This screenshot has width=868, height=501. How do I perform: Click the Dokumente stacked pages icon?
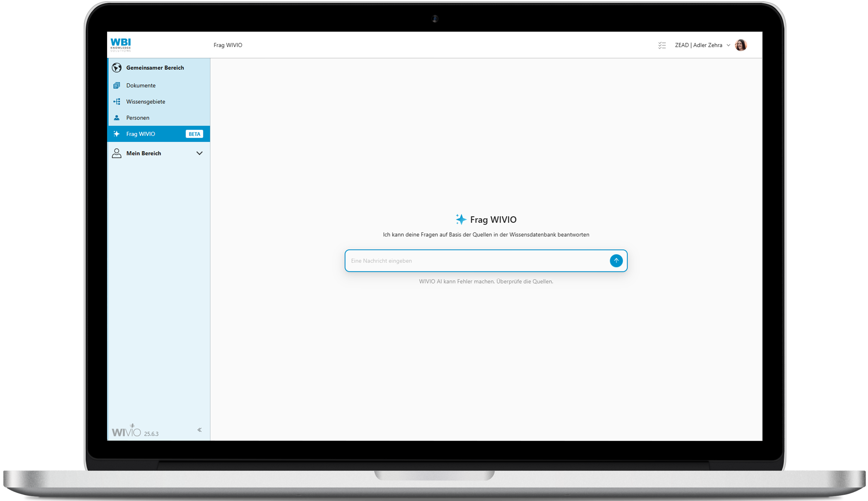117,85
